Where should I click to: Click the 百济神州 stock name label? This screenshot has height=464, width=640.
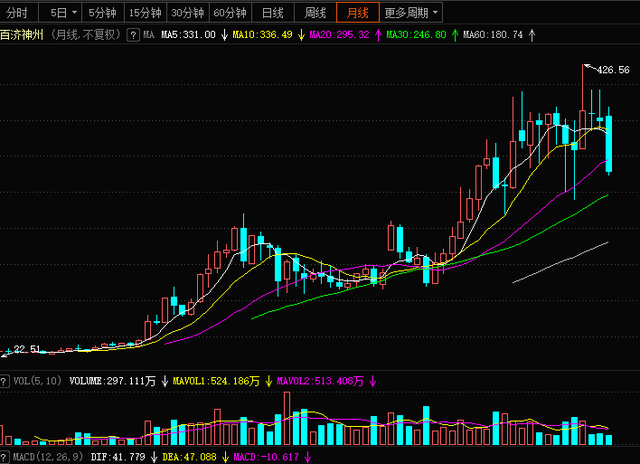[x=22, y=35]
